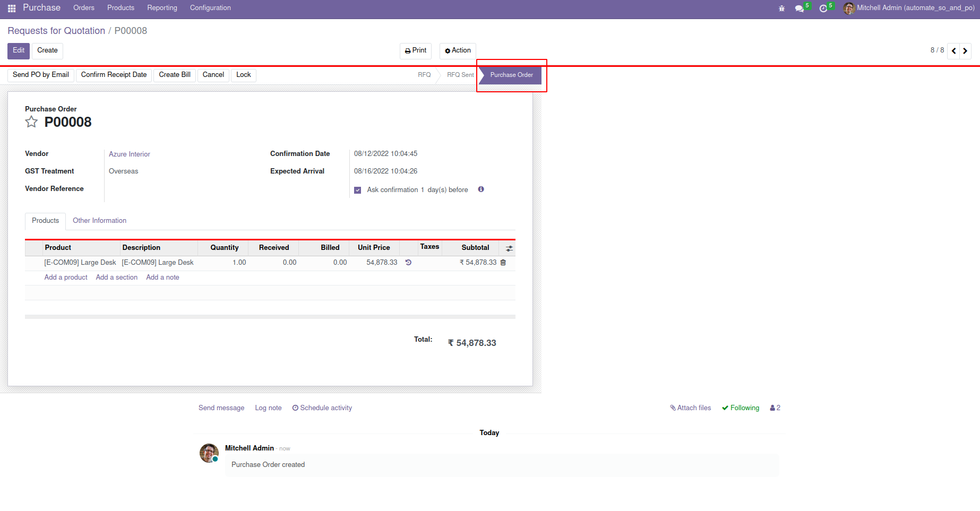Open the Print dropdown
This screenshot has height=511, width=980.
pos(415,51)
